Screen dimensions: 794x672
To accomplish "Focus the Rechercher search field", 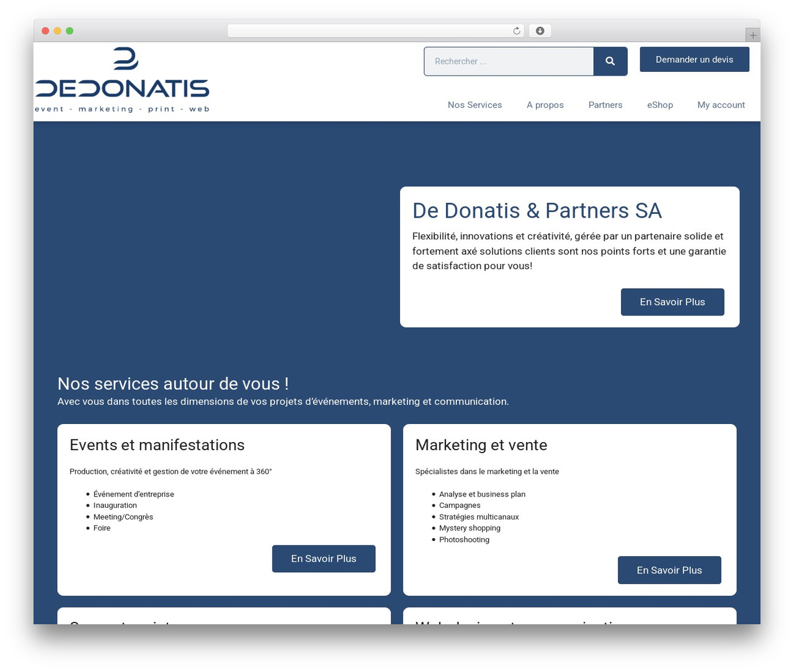I will tap(509, 61).
